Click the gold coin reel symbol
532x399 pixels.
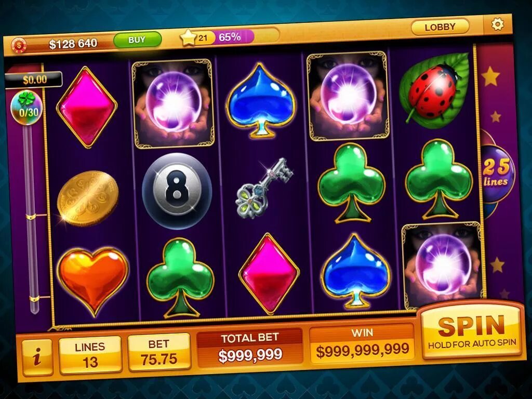(x=88, y=198)
